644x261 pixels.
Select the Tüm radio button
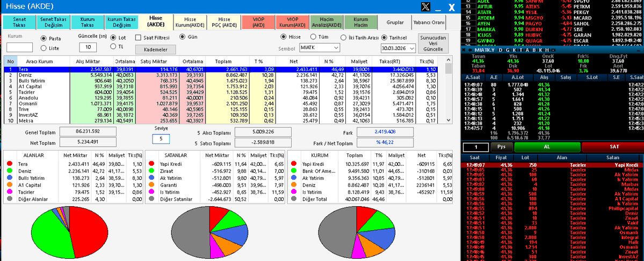(x=313, y=37)
